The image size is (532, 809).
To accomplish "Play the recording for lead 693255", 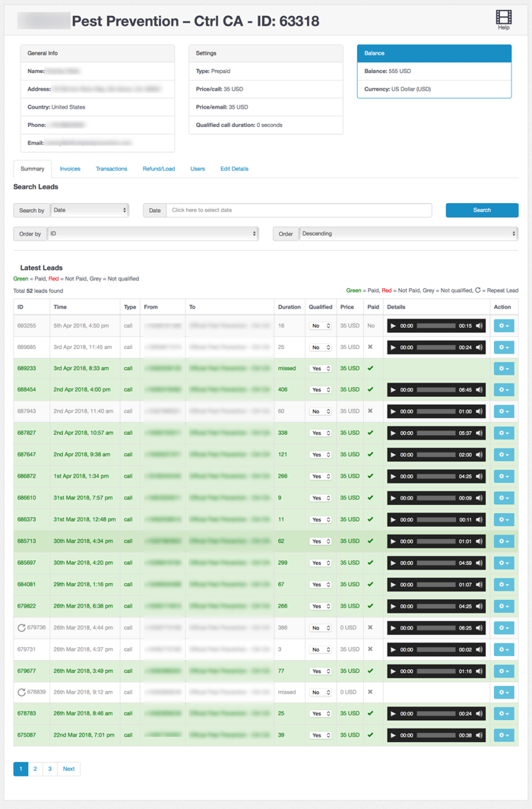I will pos(393,325).
